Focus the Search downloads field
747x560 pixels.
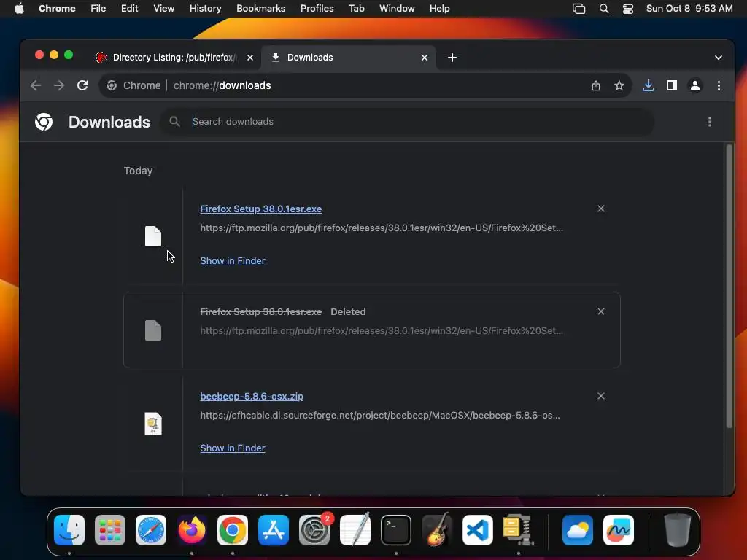[x=407, y=122]
